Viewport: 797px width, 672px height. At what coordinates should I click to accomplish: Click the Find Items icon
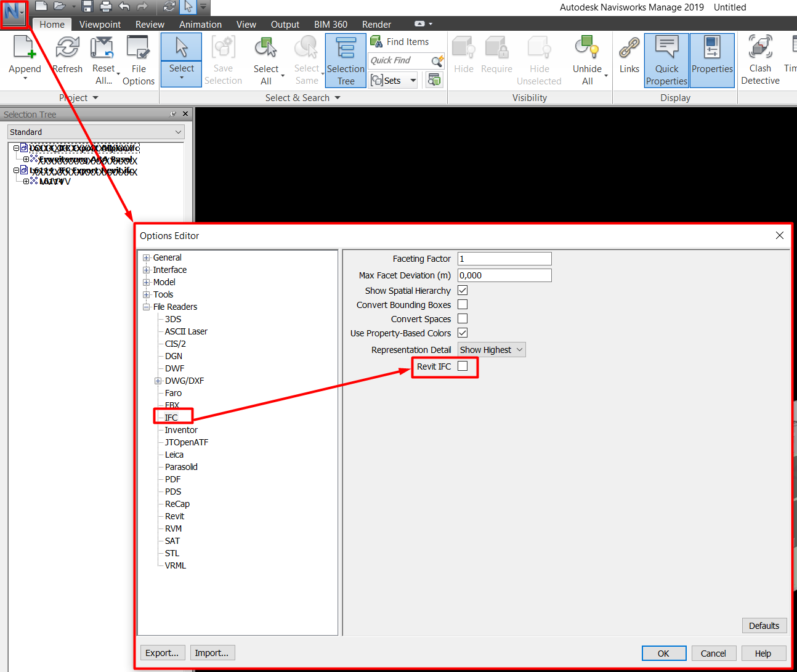(x=376, y=41)
